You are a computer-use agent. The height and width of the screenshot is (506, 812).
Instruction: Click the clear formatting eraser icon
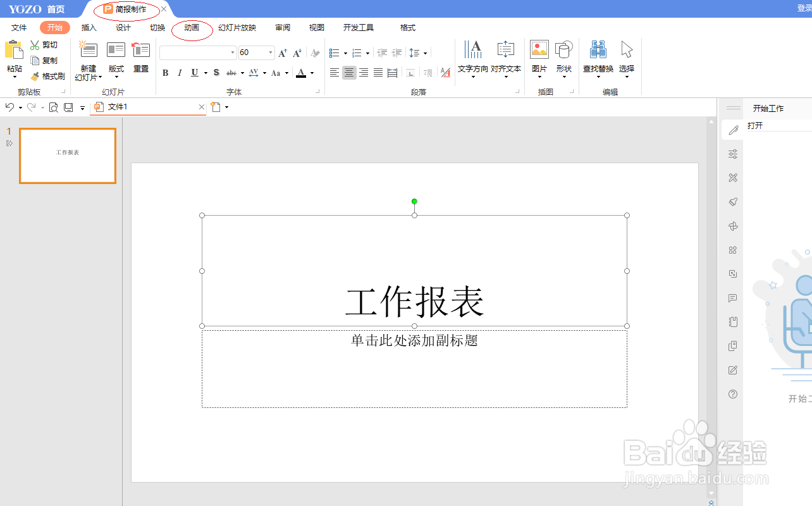tap(315, 53)
